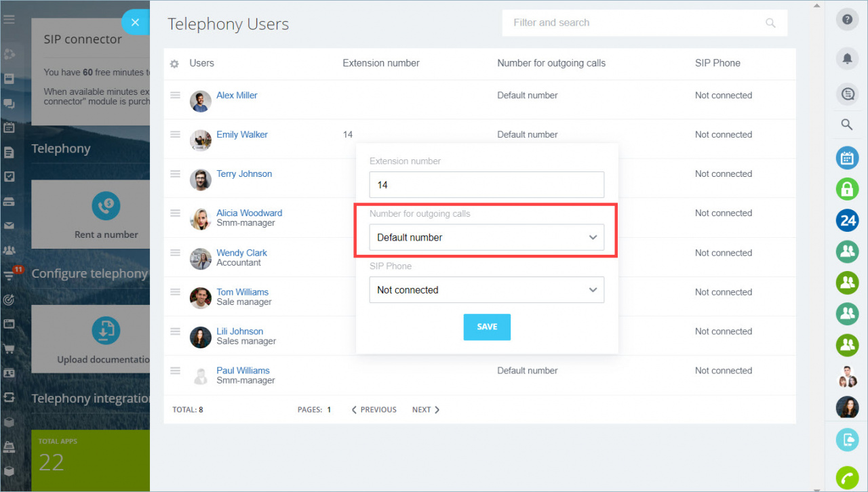The width and height of the screenshot is (868, 492).
Task: Open Paul Williams's row menu icon
Action: (175, 371)
